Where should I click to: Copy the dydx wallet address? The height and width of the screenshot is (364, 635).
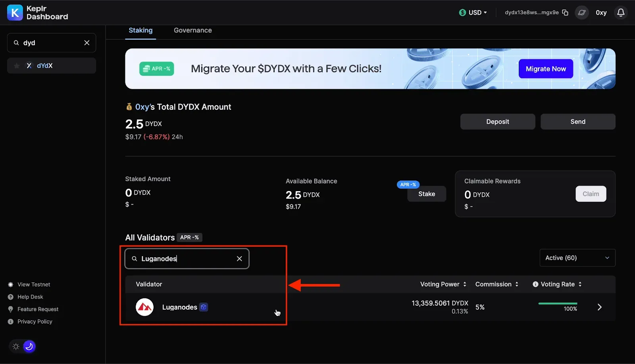coord(565,13)
